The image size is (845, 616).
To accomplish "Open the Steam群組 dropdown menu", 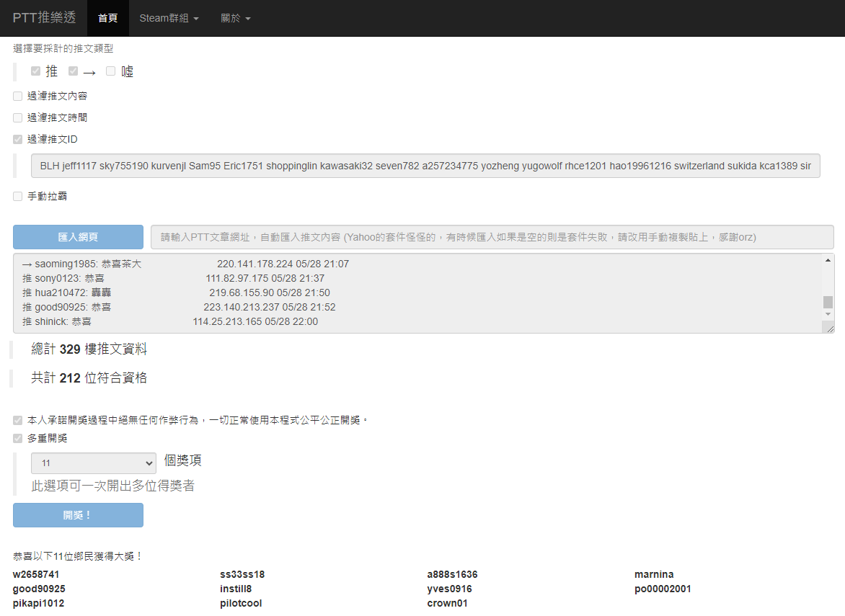I will coord(169,18).
